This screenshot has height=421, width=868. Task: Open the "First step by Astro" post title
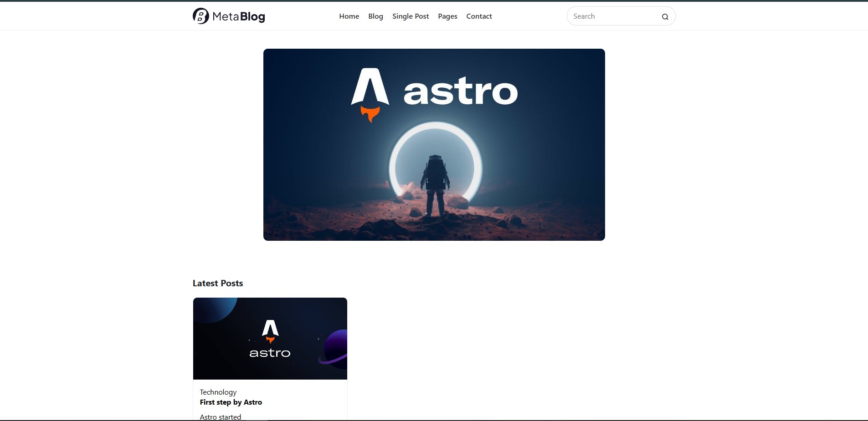[x=231, y=402]
